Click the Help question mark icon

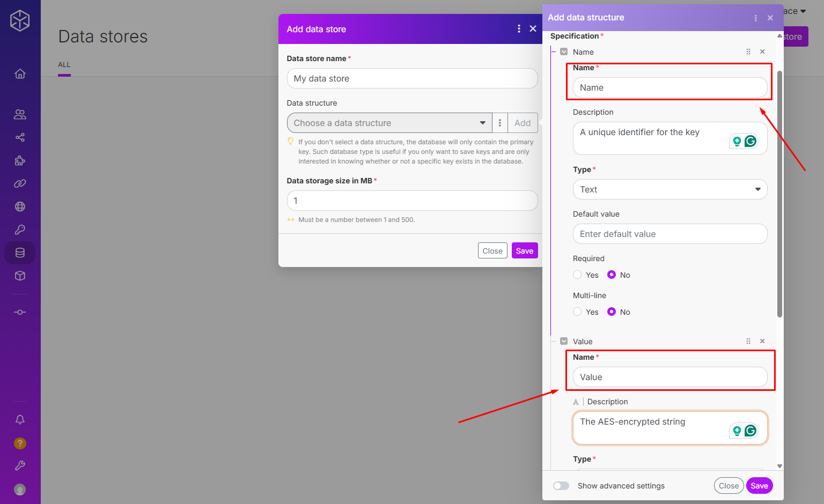click(20, 443)
